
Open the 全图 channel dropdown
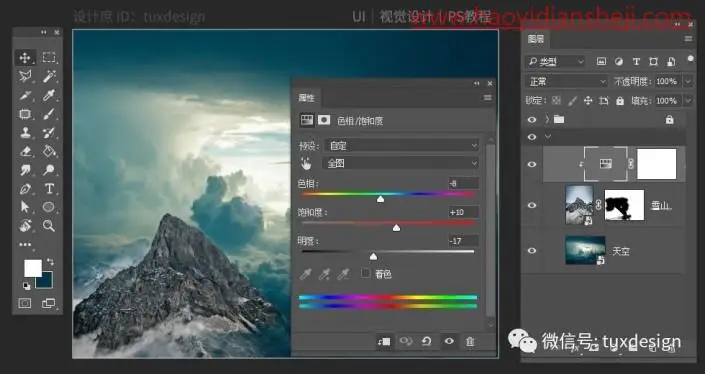pyautogui.click(x=401, y=163)
